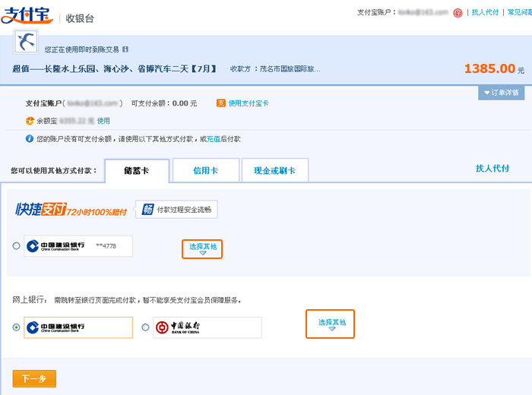Click the Alipay (支付宝) logo
The image size is (532, 395).
click(x=27, y=15)
